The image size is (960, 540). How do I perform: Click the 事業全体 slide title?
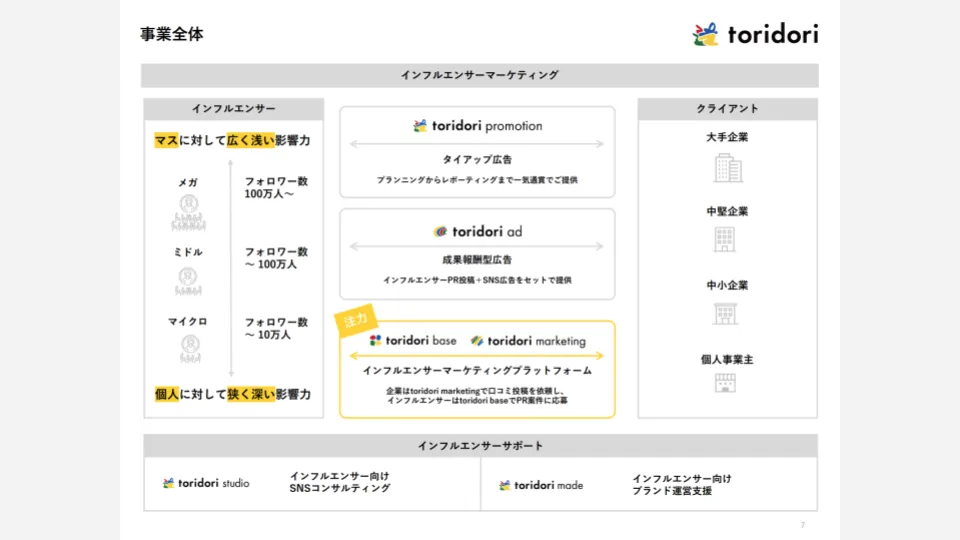click(172, 34)
